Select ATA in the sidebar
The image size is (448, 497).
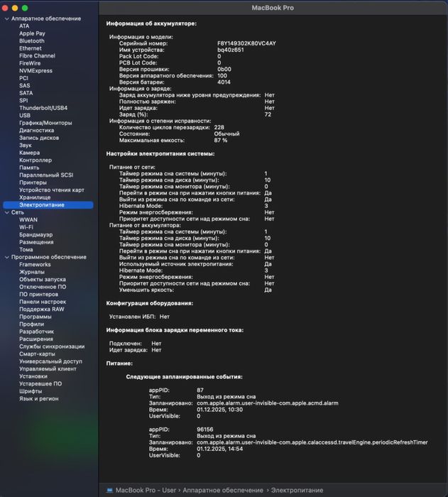click(24, 26)
